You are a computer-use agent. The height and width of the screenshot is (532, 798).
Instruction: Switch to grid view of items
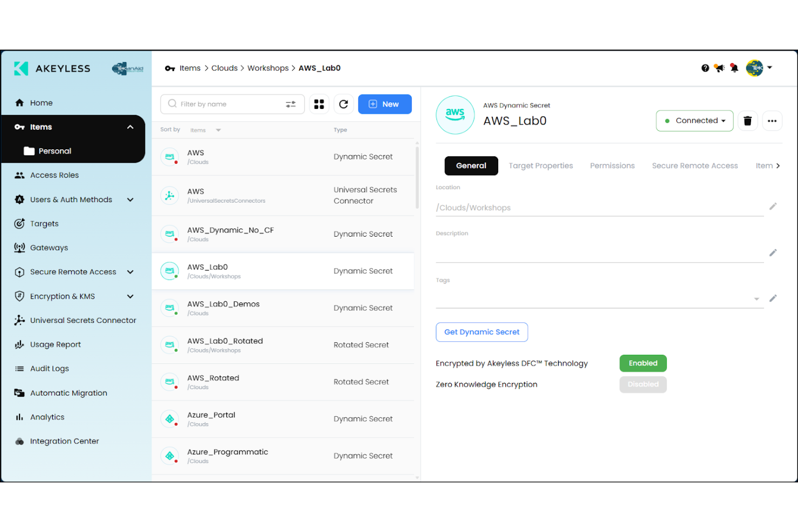(319, 104)
